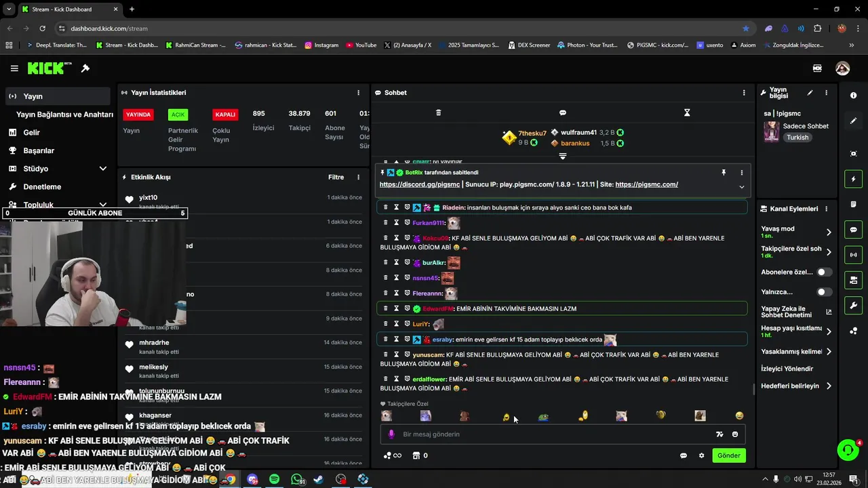Viewport: 868px width, 488px height.
Task: Click the info icon in right sidebar
Action: pyautogui.click(x=853, y=96)
